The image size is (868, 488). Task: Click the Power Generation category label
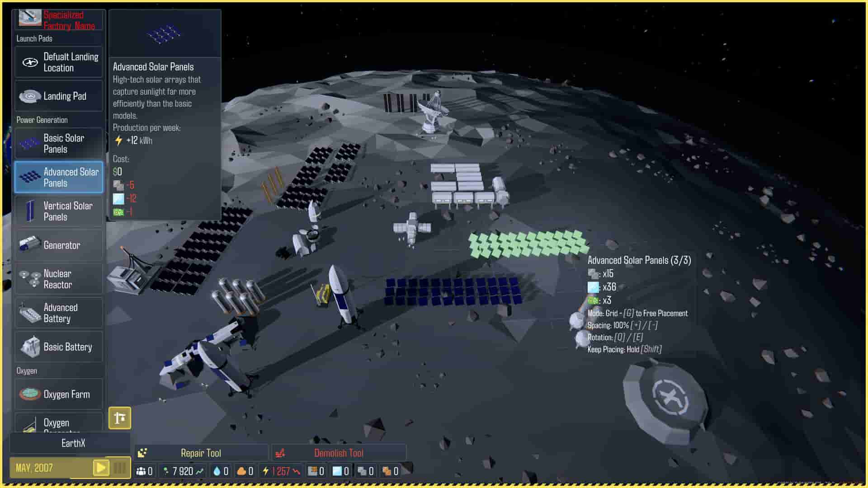pos(42,120)
